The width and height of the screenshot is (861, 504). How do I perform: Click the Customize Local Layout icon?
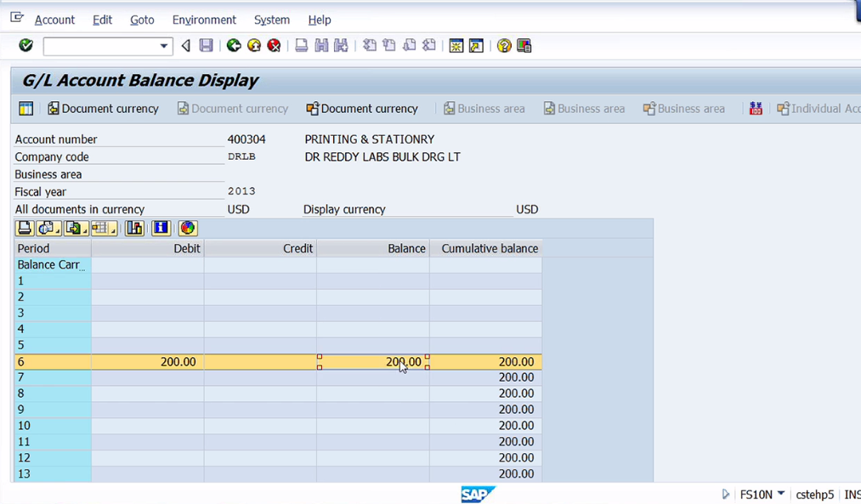pyautogui.click(x=524, y=46)
